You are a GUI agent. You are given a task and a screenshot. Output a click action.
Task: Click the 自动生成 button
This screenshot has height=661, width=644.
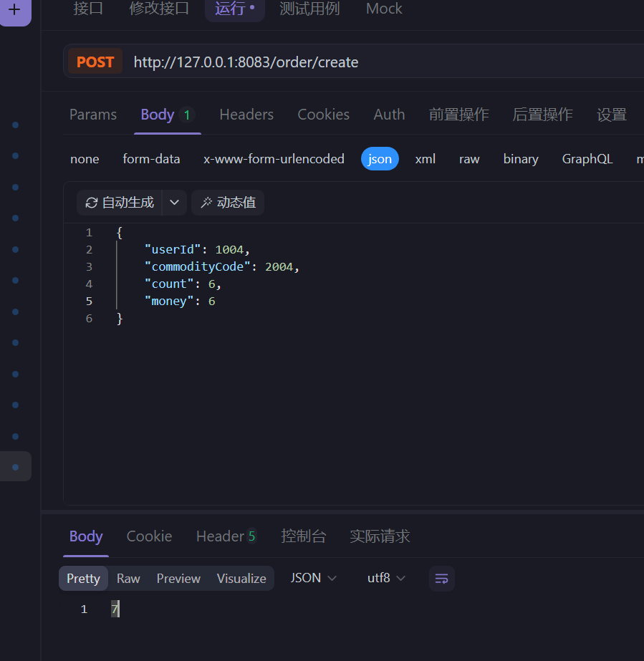tap(120, 203)
